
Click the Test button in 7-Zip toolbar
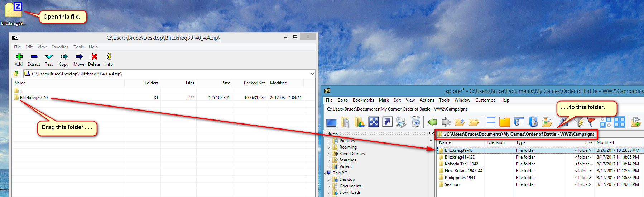click(x=49, y=60)
